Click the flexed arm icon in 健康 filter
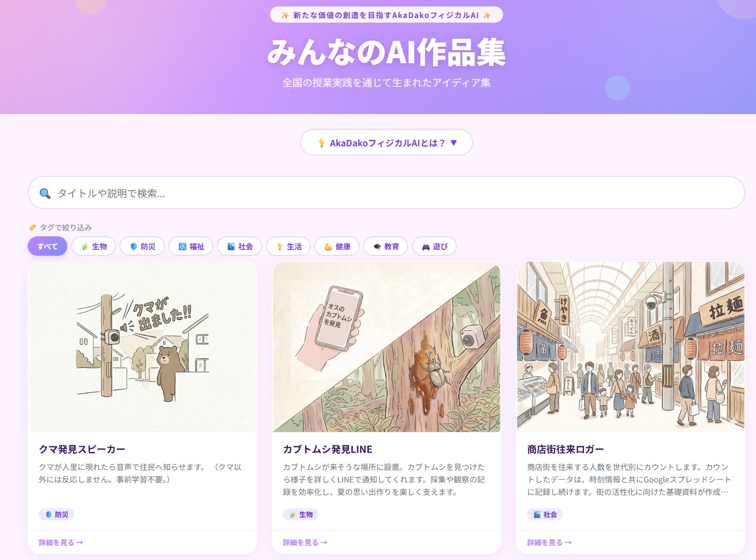The width and height of the screenshot is (756, 560). coord(328,247)
